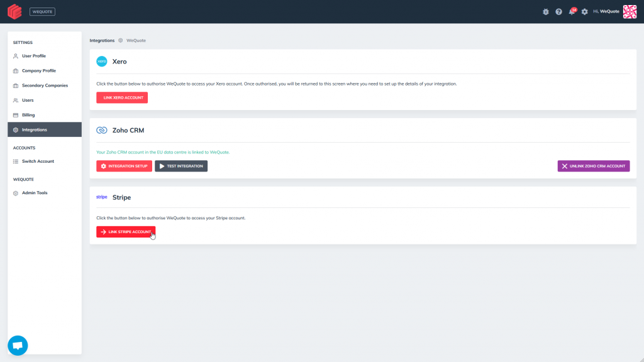Open the live chat bubble icon
This screenshot has height=362, width=644.
[x=18, y=346]
